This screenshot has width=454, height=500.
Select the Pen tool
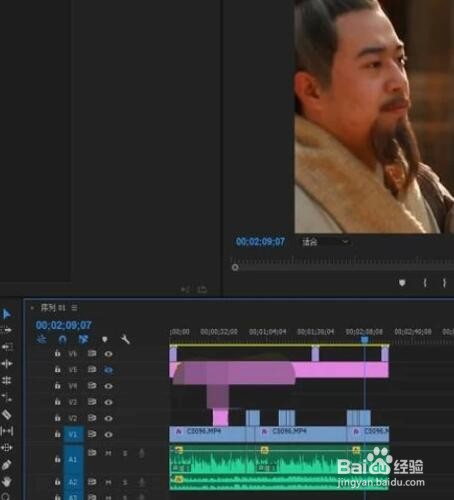(x=7, y=465)
